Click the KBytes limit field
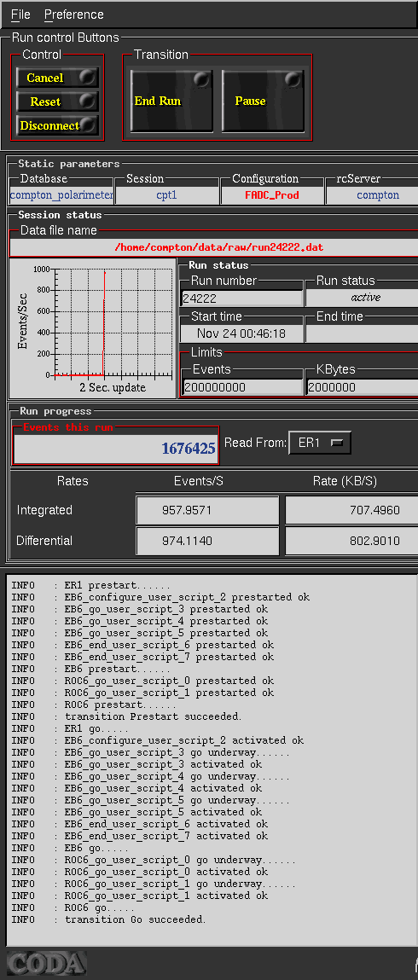 pyautogui.click(x=363, y=387)
